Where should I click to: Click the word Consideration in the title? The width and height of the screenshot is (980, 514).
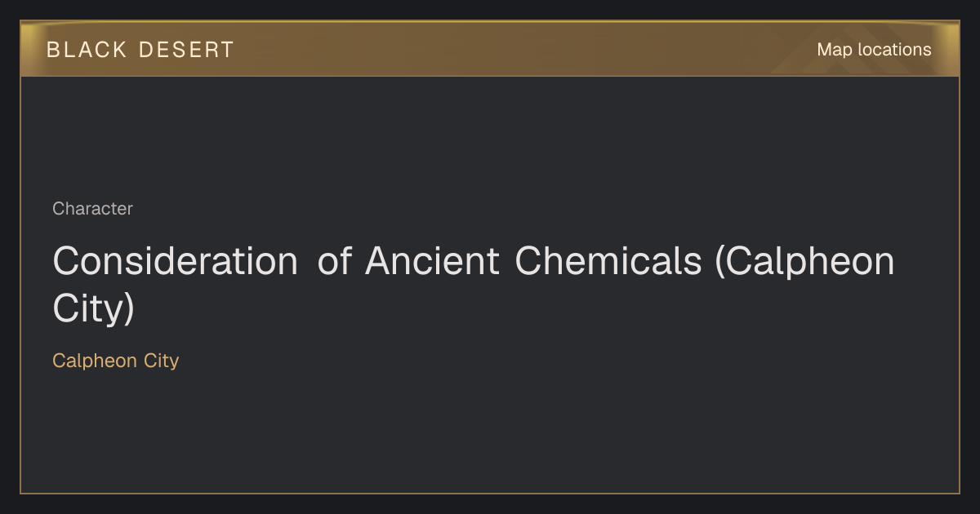click(175, 262)
